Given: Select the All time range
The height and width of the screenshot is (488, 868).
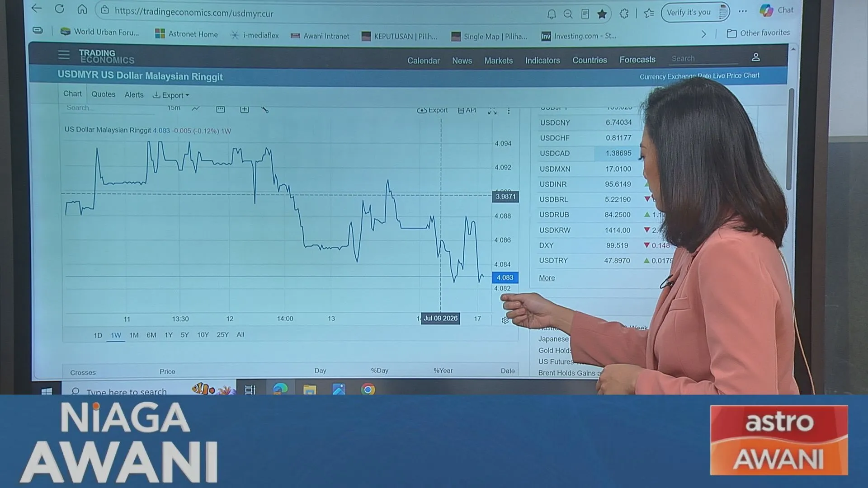Looking at the screenshot, I should coord(241,335).
